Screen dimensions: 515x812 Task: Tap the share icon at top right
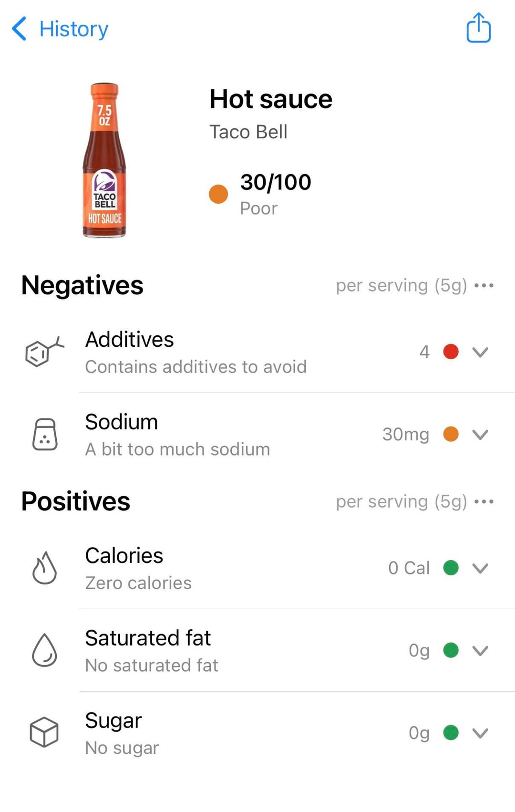(x=478, y=28)
